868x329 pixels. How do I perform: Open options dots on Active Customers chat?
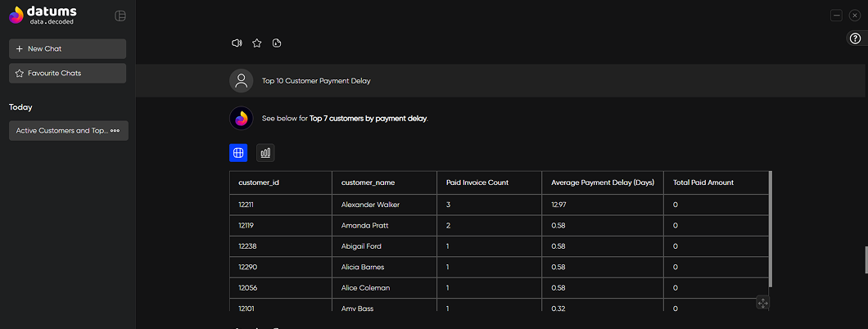coord(115,131)
